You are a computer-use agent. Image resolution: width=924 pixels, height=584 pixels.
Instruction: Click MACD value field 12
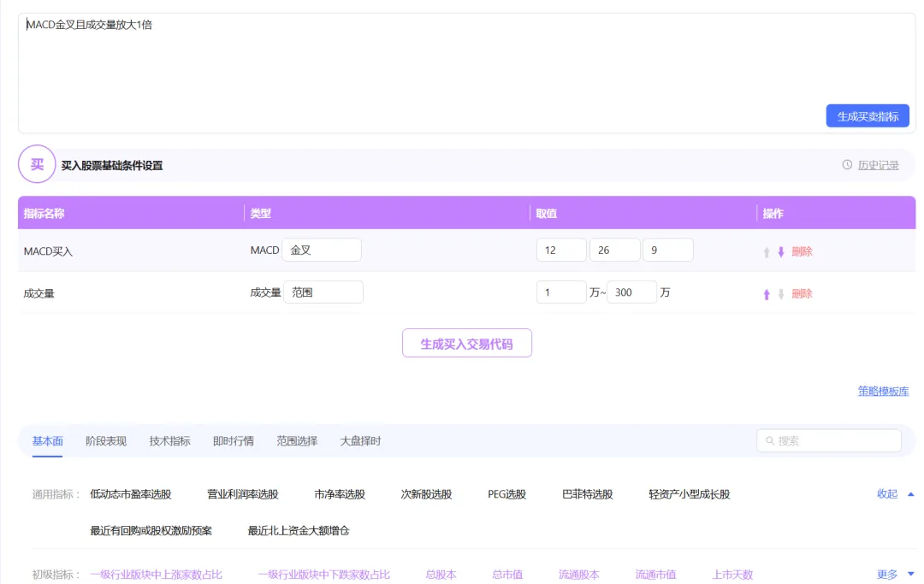pos(561,251)
